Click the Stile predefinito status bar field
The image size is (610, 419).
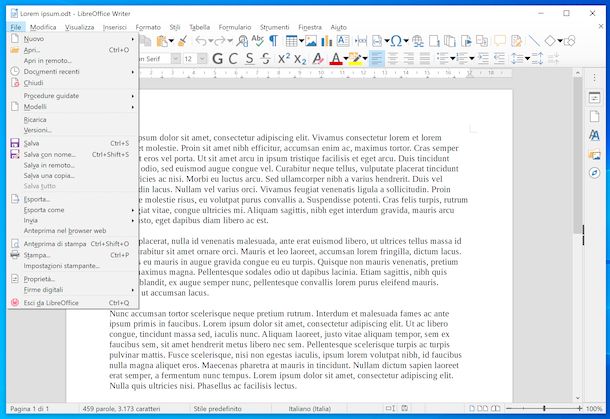point(217,408)
